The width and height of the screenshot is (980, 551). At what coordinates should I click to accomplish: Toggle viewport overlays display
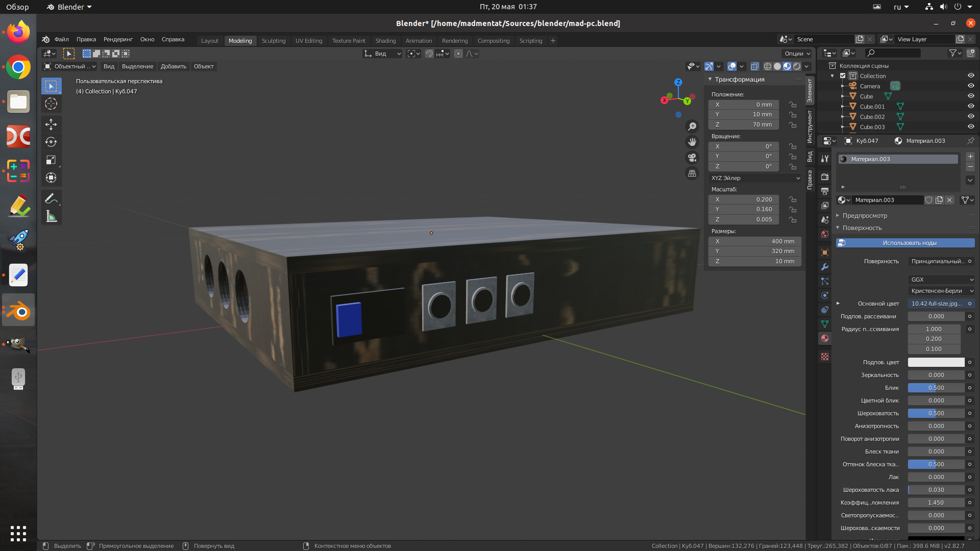(x=731, y=66)
